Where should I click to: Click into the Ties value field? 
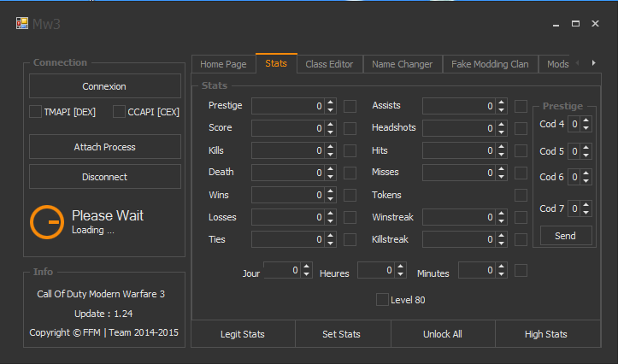(x=288, y=239)
